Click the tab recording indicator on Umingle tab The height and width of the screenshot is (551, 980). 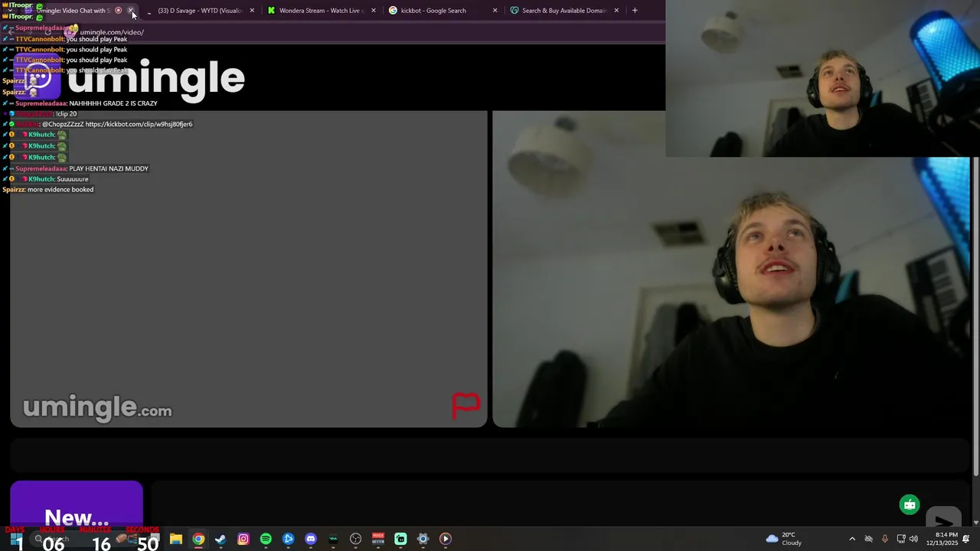coord(118,11)
